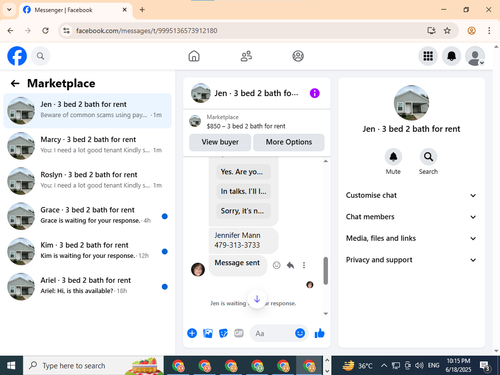
Task: Open the Groups icon in top navigation
Action: tap(298, 56)
